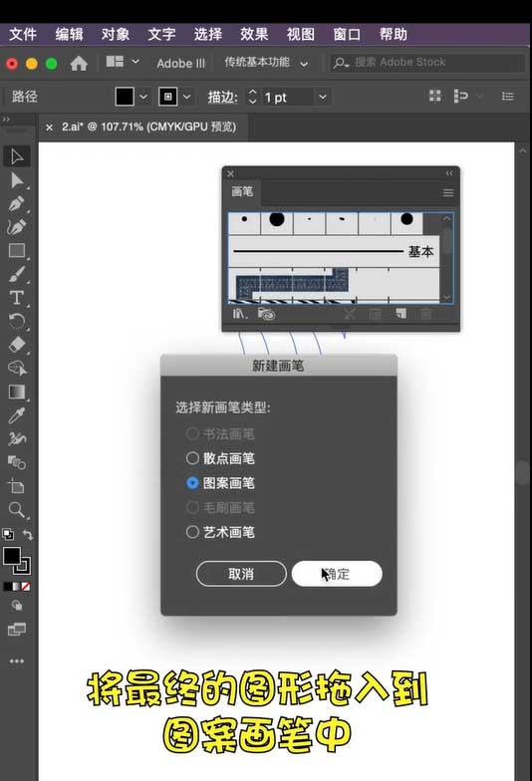Select the large round calligraphic brush

coord(277,219)
